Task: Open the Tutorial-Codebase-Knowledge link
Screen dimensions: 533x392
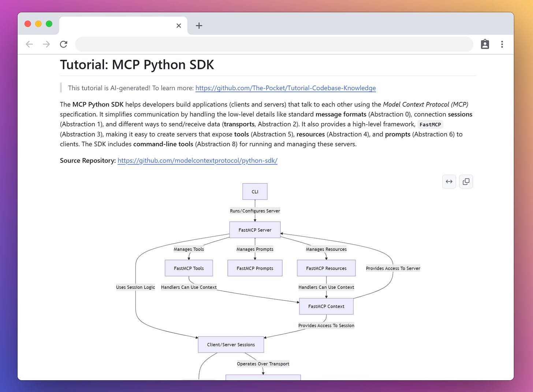Action: pyautogui.click(x=286, y=88)
